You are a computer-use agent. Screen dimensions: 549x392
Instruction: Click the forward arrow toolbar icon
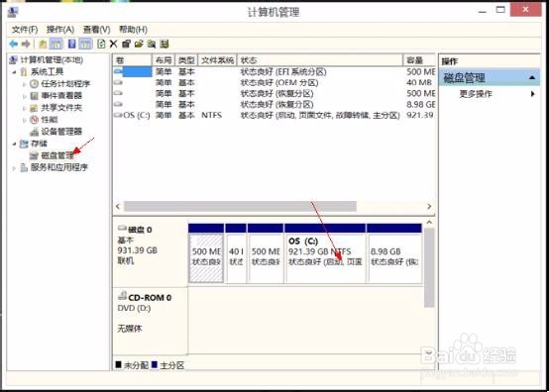tap(26, 45)
